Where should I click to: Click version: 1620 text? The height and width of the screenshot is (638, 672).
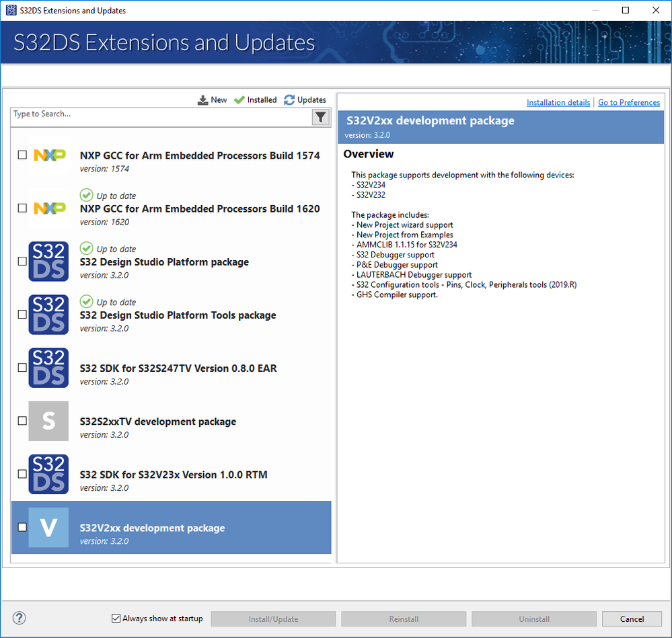coord(104,222)
